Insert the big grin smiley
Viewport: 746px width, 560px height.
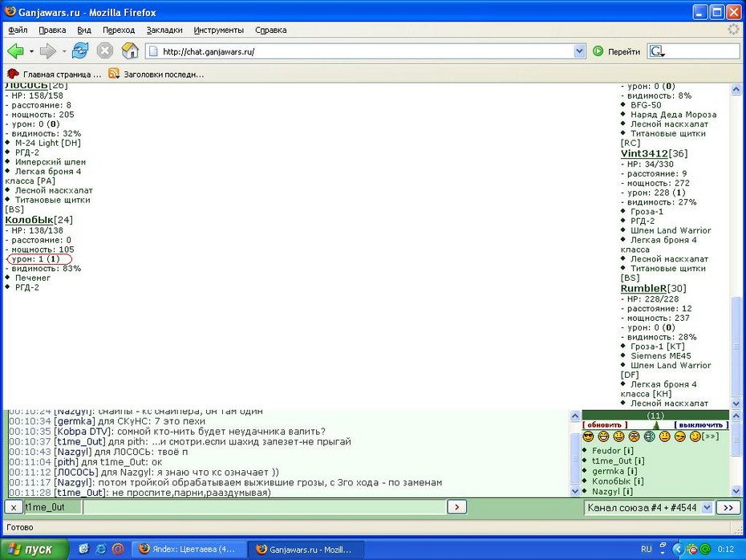pyautogui.click(x=603, y=436)
